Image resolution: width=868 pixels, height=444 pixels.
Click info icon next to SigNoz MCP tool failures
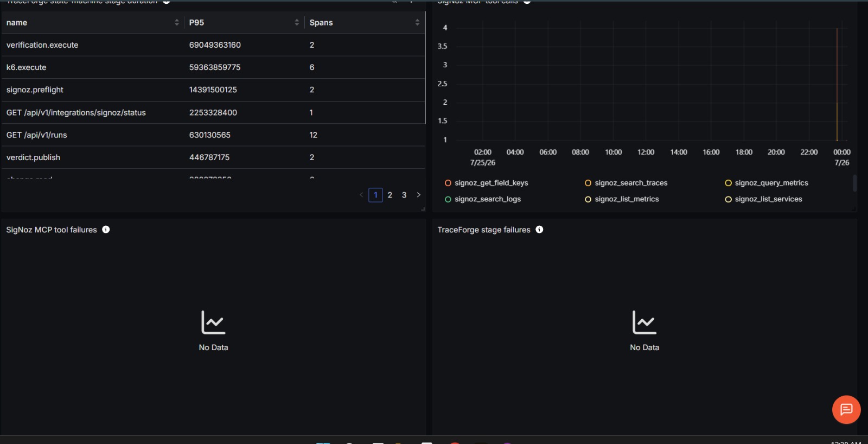click(x=106, y=230)
